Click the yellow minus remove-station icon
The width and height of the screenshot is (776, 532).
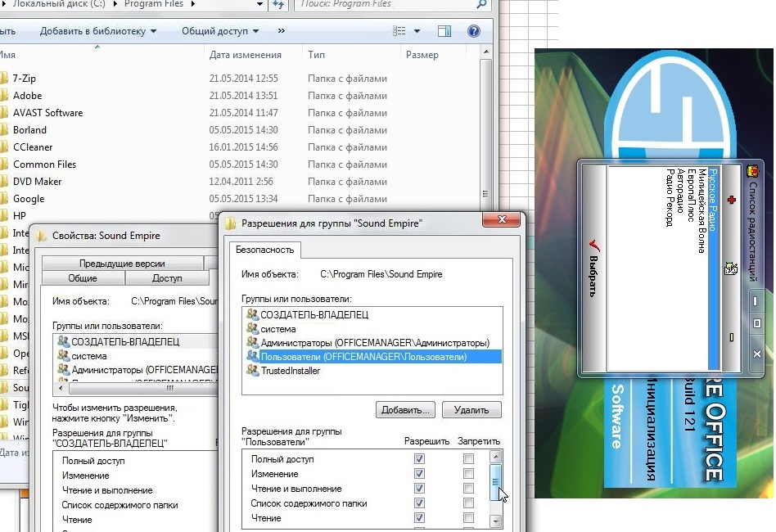[731, 336]
